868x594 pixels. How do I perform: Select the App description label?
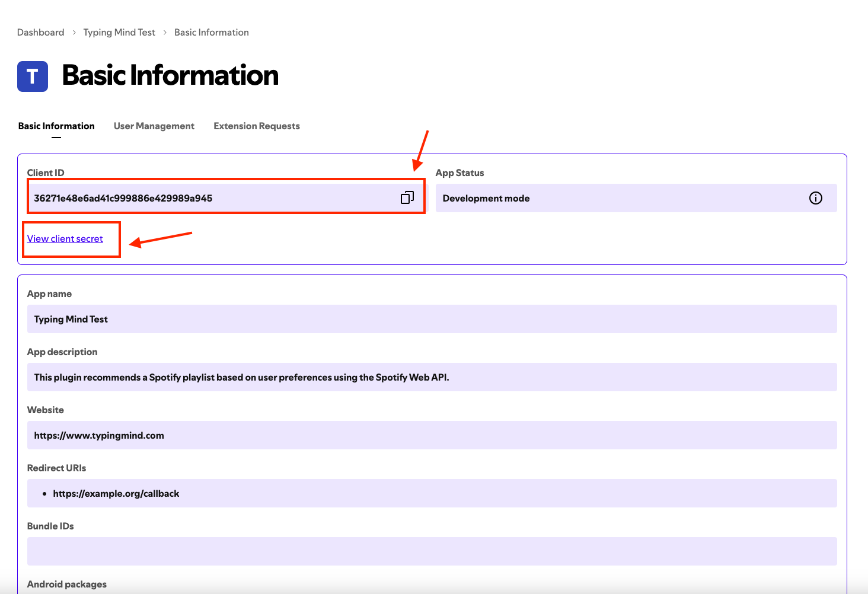click(x=62, y=352)
